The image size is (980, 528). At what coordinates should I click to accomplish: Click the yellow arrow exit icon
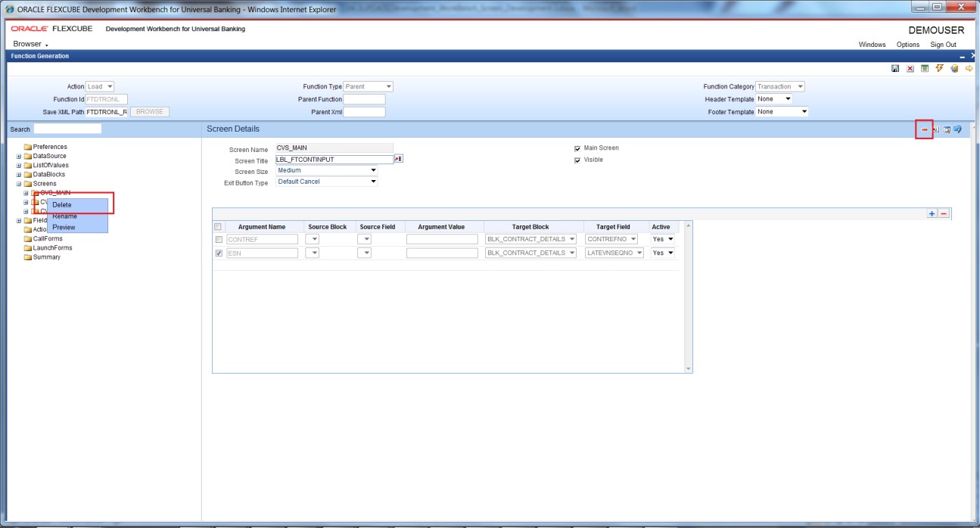coord(969,69)
